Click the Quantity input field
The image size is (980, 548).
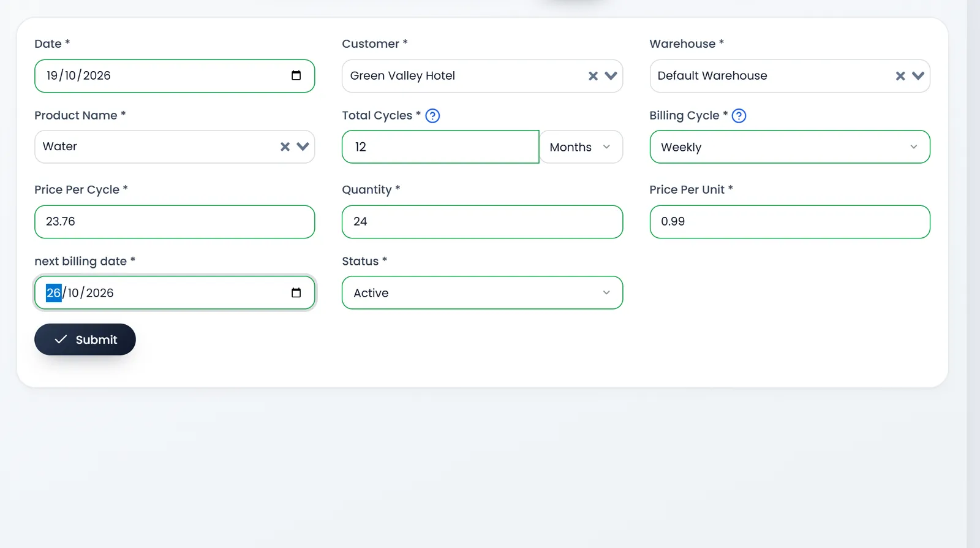(482, 222)
